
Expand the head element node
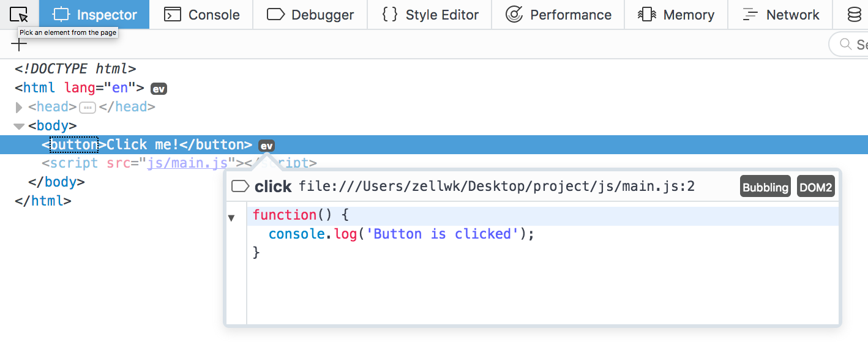coord(19,108)
